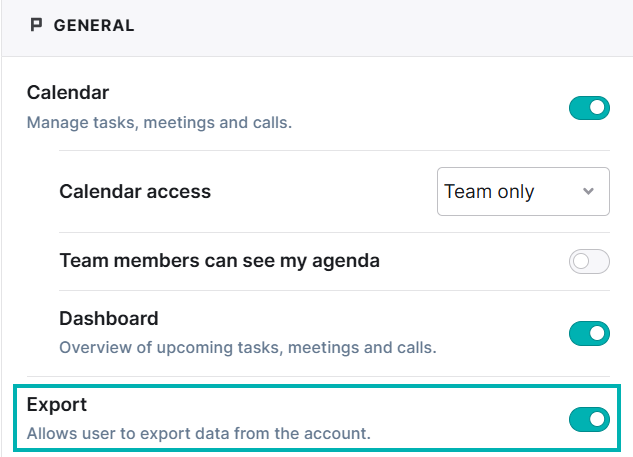
Task: Turn off the Dashboard toggle
Action: (589, 333)
